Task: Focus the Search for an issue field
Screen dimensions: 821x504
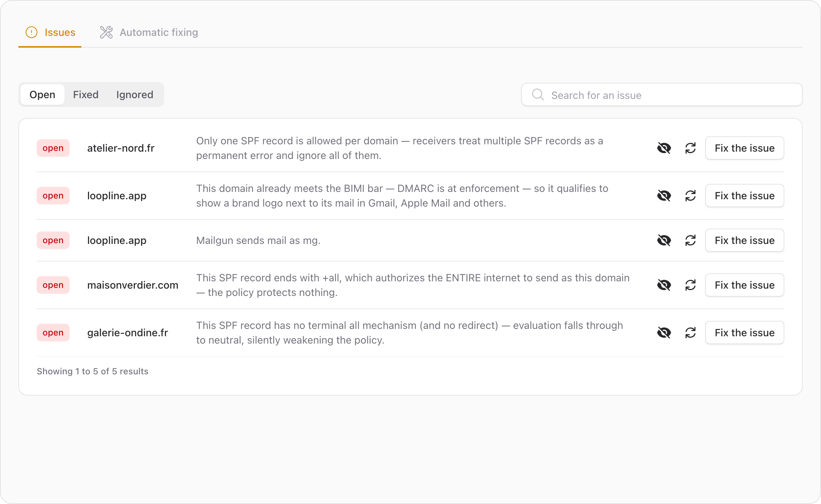Action: click(x=662, y=95)
